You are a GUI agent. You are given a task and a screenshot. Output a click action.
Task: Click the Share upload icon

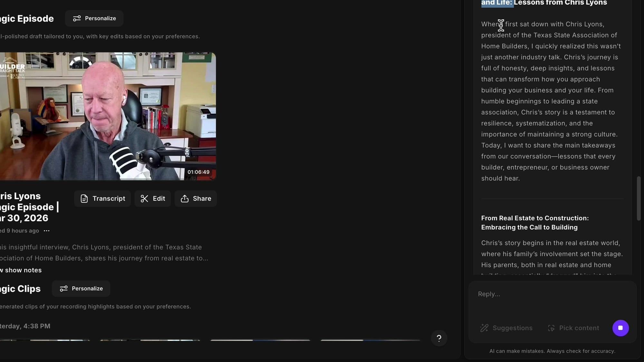(x=185, y=199)
